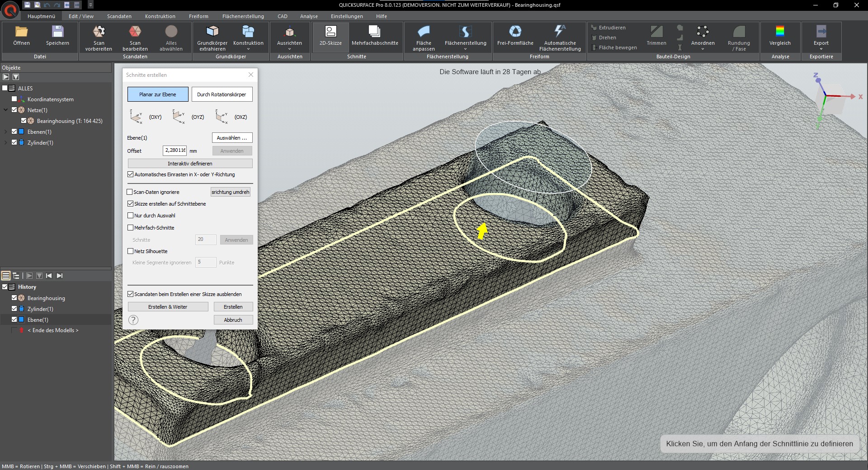868x470 pixels.
Task: Open the Scandaten menu tab
Action: point(119,16)
